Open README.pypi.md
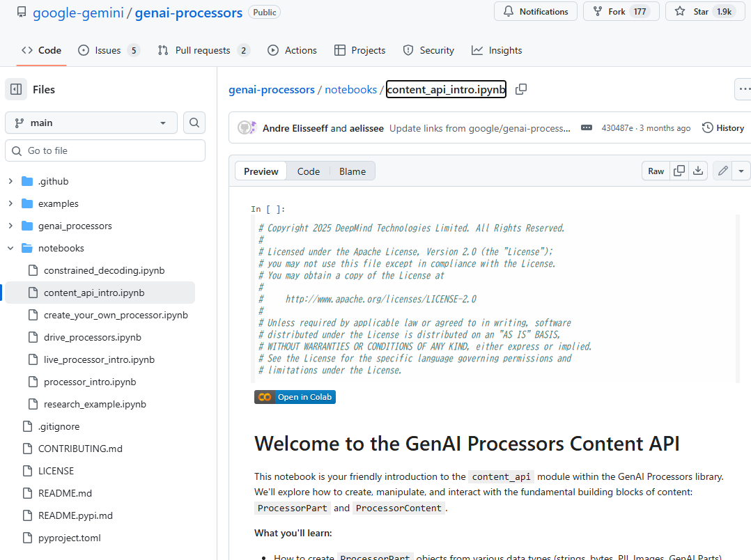751x560 pixels. [x=76, y=515]
